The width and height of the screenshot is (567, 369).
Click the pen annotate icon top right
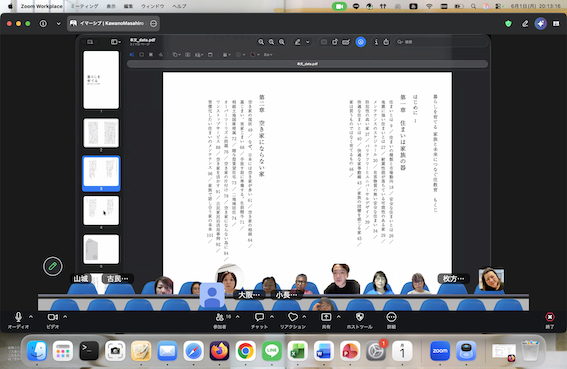tap(525, 24)
